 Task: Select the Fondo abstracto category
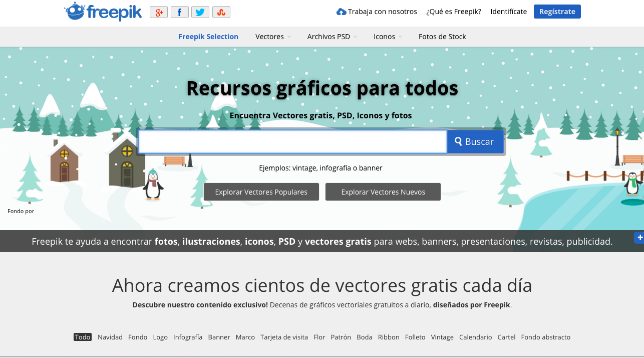546,337
